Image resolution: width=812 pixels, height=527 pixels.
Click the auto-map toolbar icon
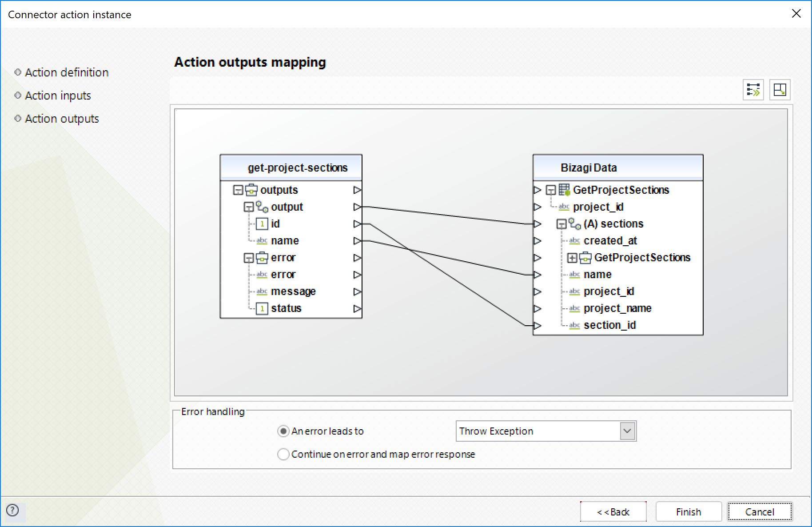(753, 90)
